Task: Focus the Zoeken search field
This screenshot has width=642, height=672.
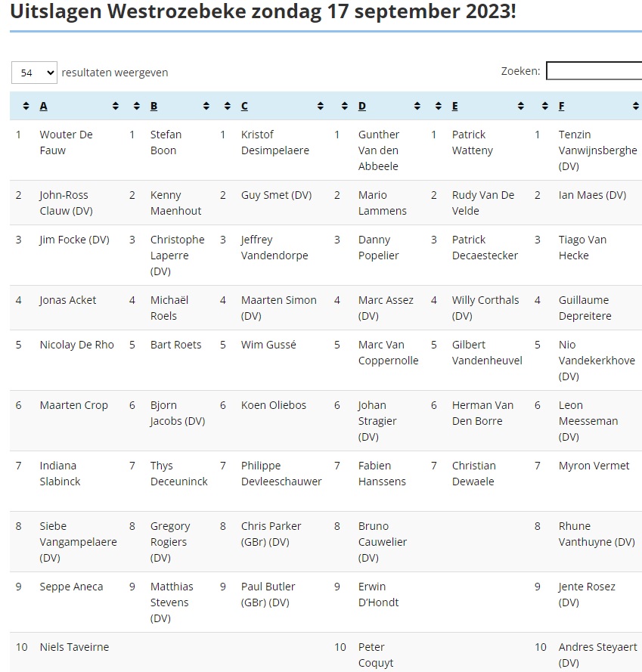Action: click(x=594, y=71)
